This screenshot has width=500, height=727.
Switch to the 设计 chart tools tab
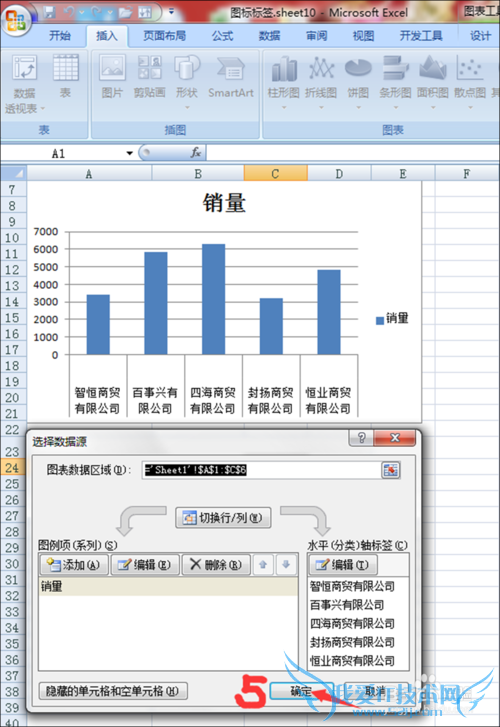480,36
